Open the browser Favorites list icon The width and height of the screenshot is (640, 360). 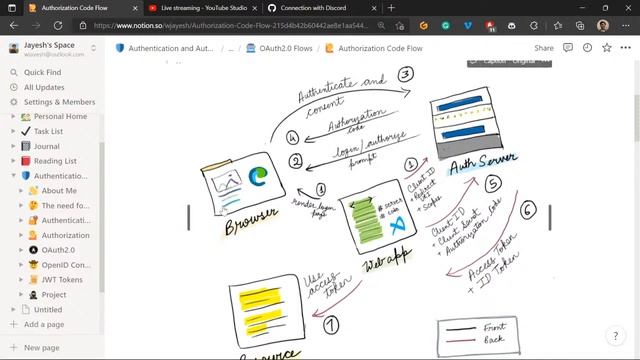(x=558, y=26)
